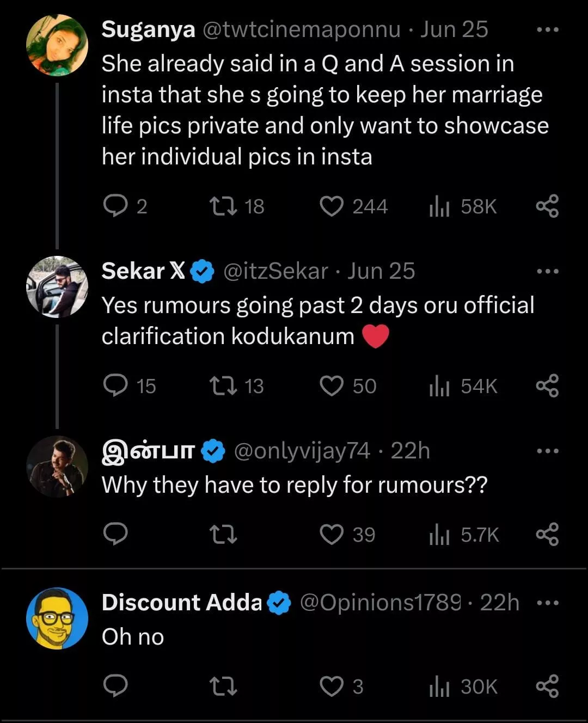This screenshot has height=723, width=588.
Task: Reply to Suganya's tweet
Action: click(x=115, y=206)
